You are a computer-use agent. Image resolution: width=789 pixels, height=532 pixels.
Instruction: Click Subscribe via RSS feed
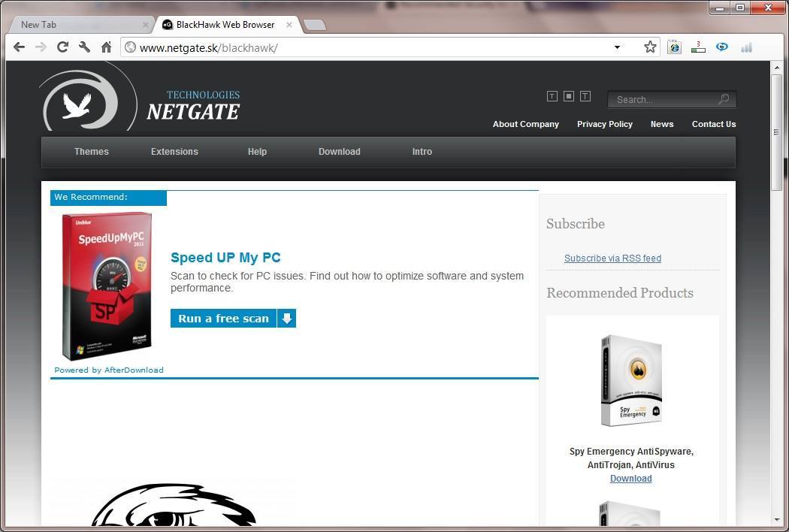[613, 258]
